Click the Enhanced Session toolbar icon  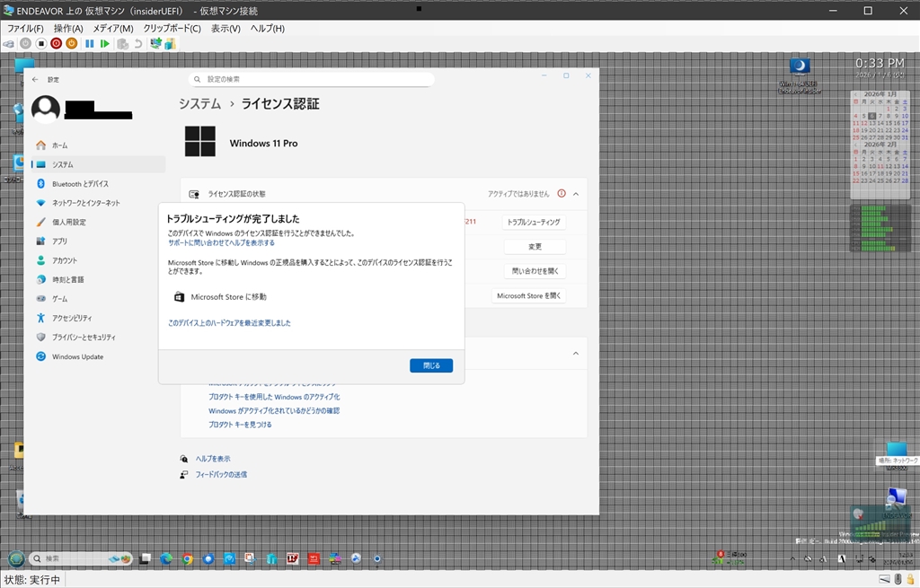coord(155,43)
